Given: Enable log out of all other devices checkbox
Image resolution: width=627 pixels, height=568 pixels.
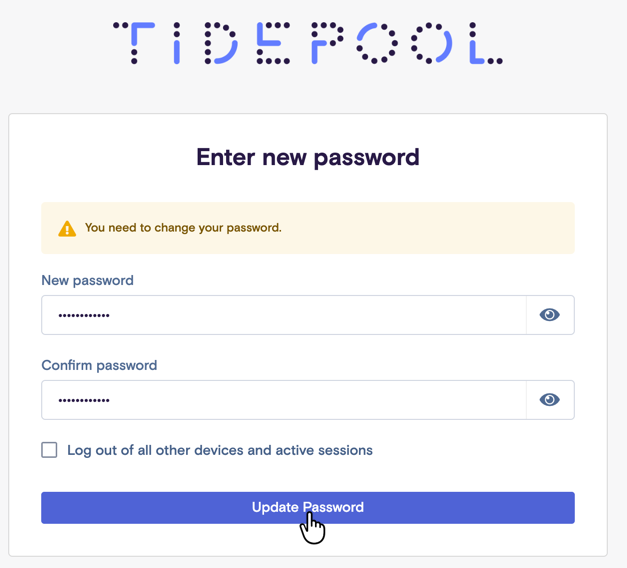Looking at the screenshot, I should coord(49,450).
